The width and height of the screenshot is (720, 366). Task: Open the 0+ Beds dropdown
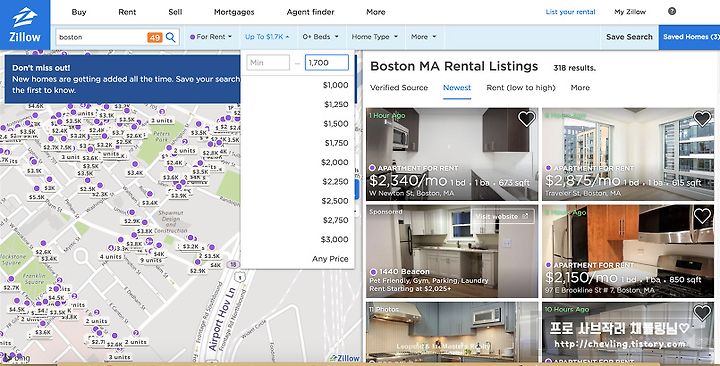pos(320,37)
